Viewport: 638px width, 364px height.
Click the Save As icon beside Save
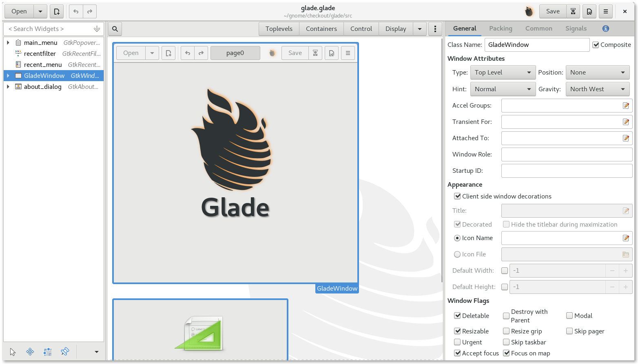pyautogui.click(x=573, y=11)
